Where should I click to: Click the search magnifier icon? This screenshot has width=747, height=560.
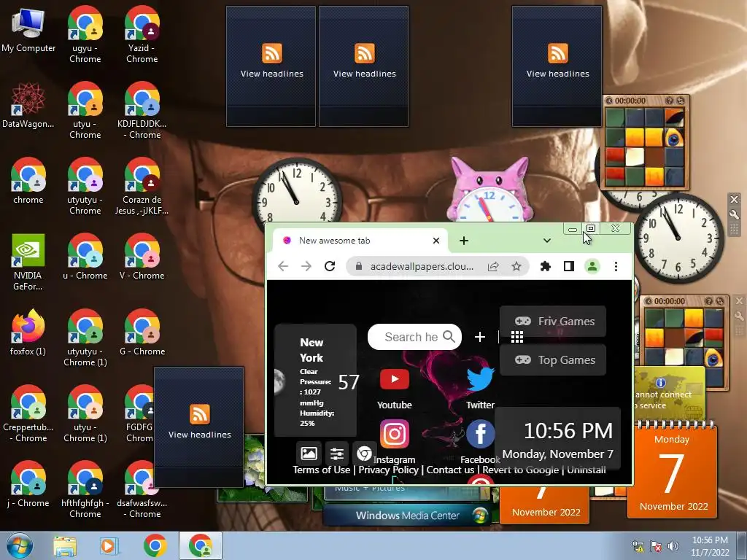[x=449, y=337]
